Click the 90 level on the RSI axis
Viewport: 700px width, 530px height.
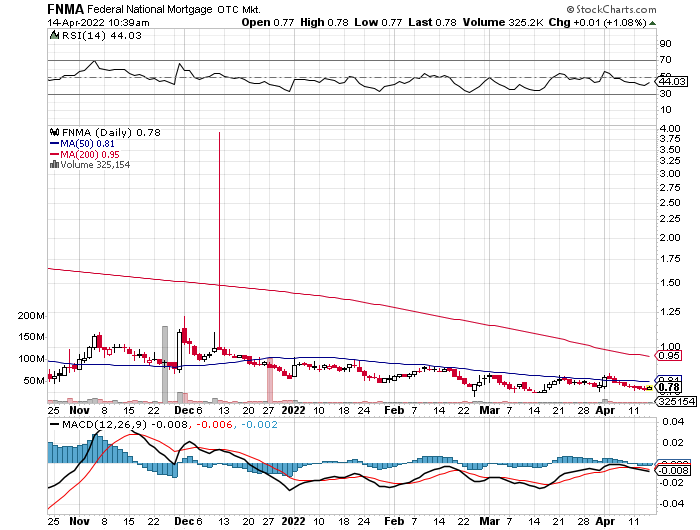665,44
